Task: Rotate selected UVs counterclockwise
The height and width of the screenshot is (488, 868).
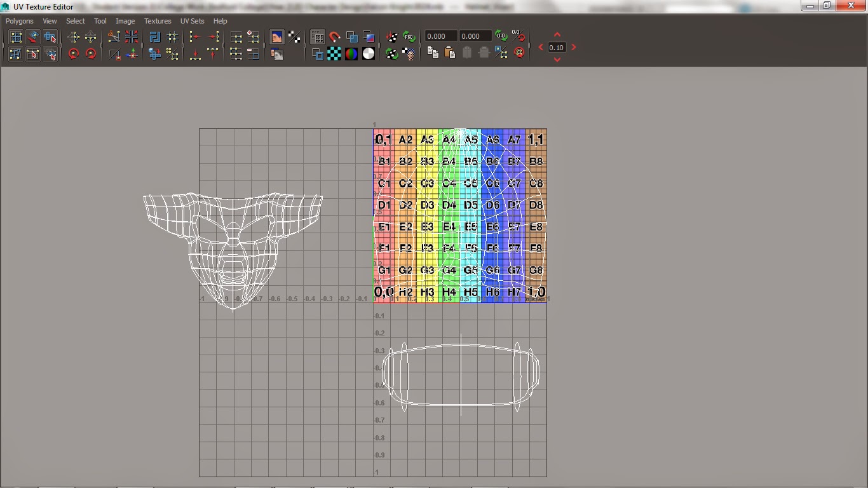Action: coord(74,54)
